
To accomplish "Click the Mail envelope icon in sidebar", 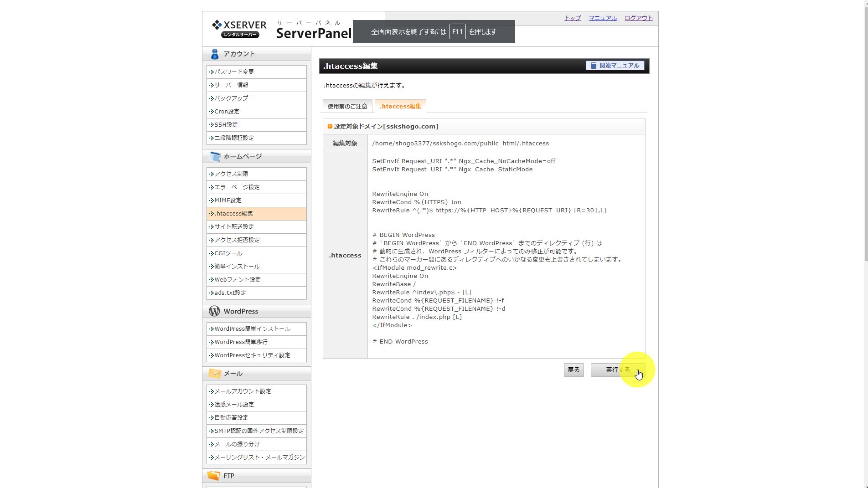I will (214, 374).
